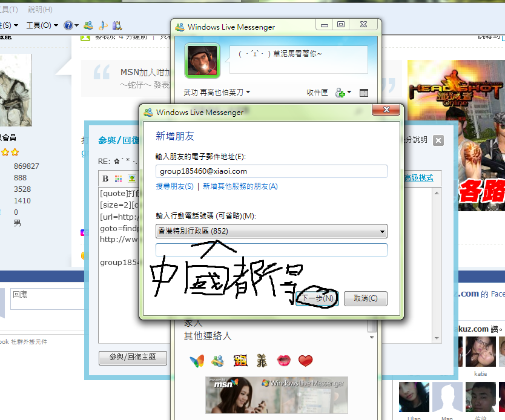Click the insert image icon in reply editor
505x420 pixels.
132,179
